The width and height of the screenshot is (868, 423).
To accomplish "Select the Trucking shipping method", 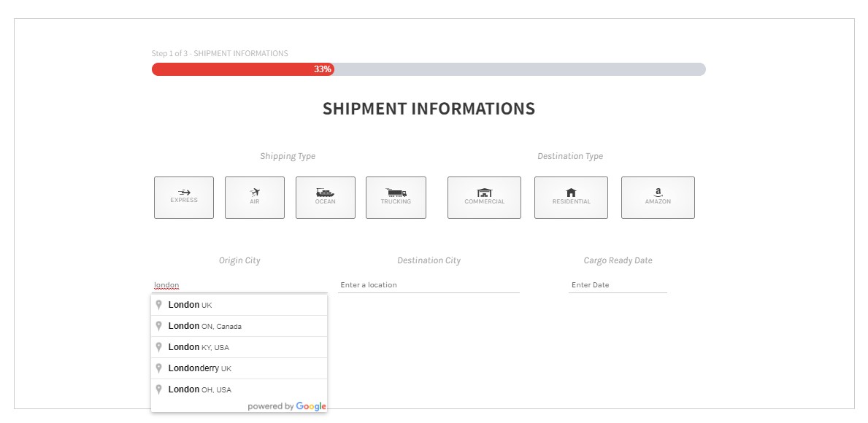I will pyautogui.click(x=396, y=197).
